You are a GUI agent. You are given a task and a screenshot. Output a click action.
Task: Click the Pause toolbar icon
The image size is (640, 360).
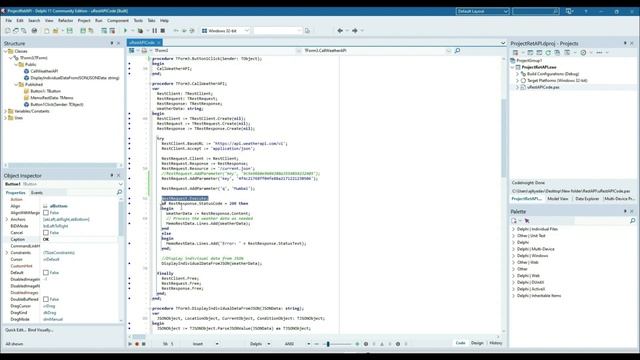[155, 31]
